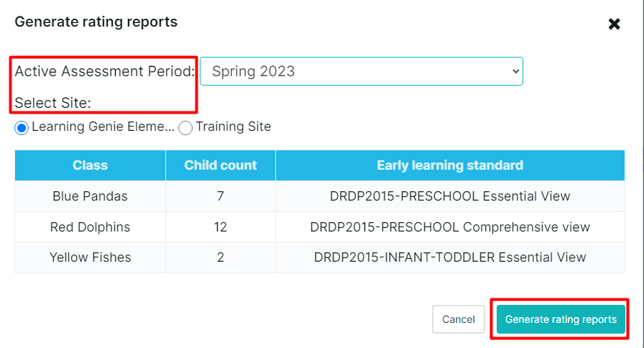Open the Active Assessment Period dropdown
The image size is (644, 348).
tap(361, 72)
